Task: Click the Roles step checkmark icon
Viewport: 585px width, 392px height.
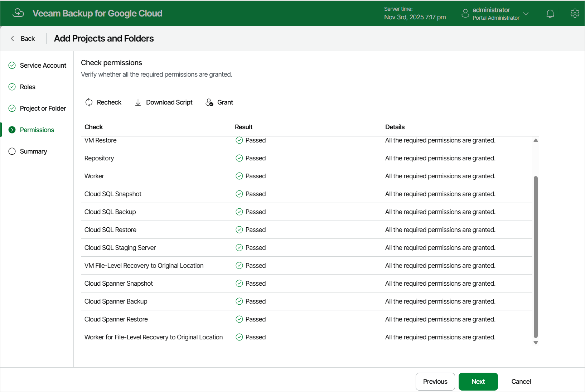Action: tap(12, 87)
